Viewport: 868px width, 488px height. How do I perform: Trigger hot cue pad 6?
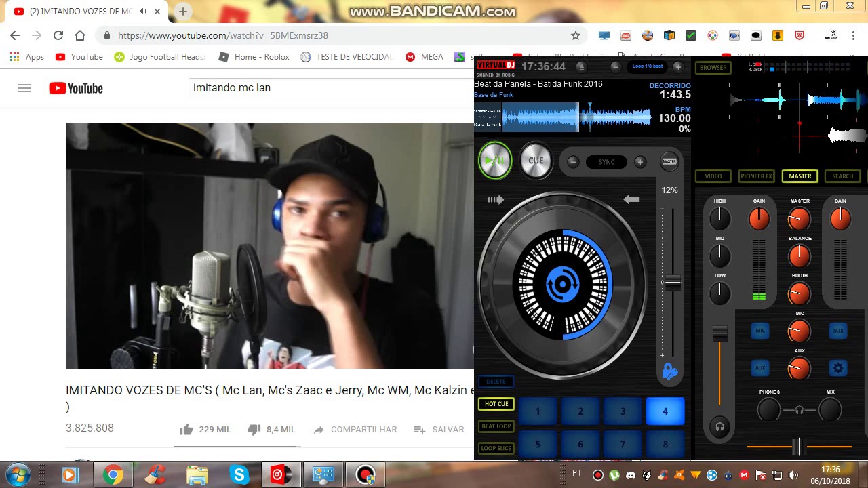tap(580, 444)
